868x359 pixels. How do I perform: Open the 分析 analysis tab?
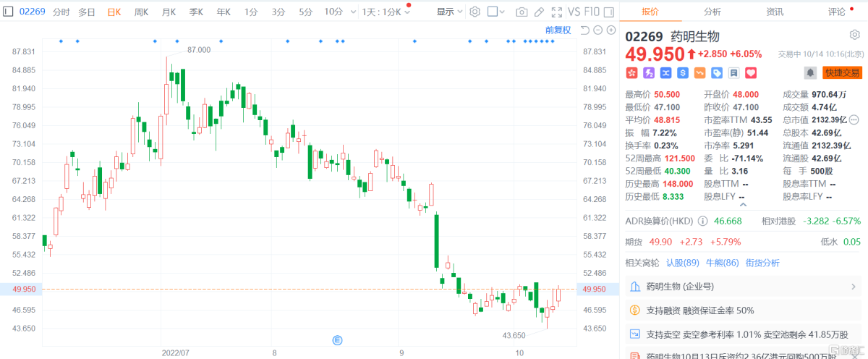click(x=712, y=11)
